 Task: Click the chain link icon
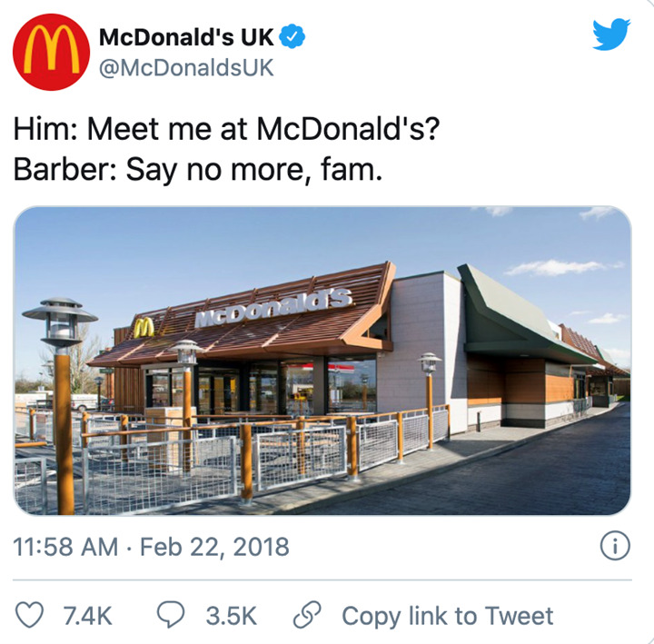click(x=307, y=615)
